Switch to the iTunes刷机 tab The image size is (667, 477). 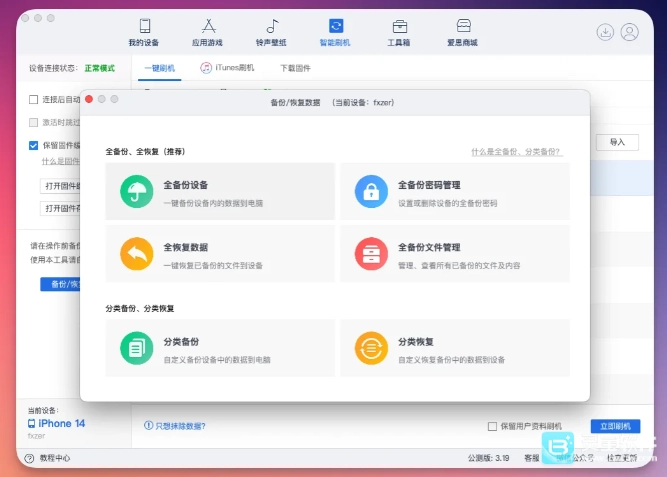(x=227, y=68)
